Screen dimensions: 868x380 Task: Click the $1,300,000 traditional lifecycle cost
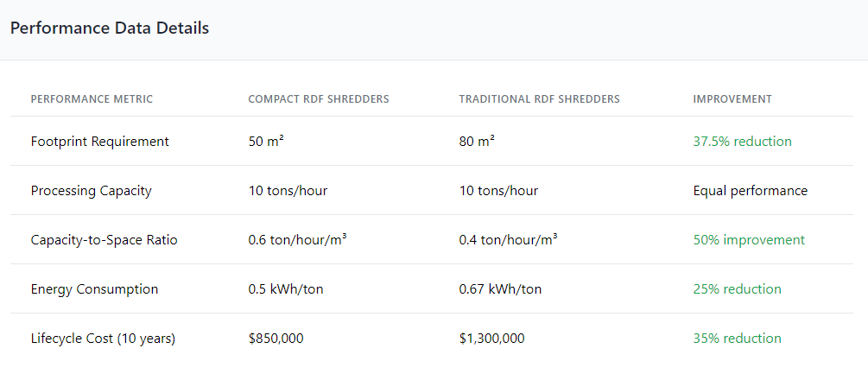tap(492, 339)
